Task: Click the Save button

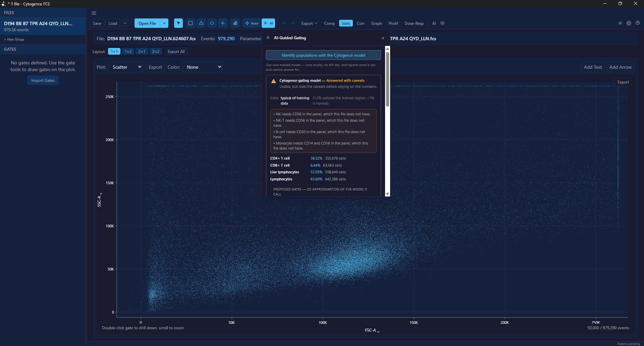Action: [x=97, y=23]
